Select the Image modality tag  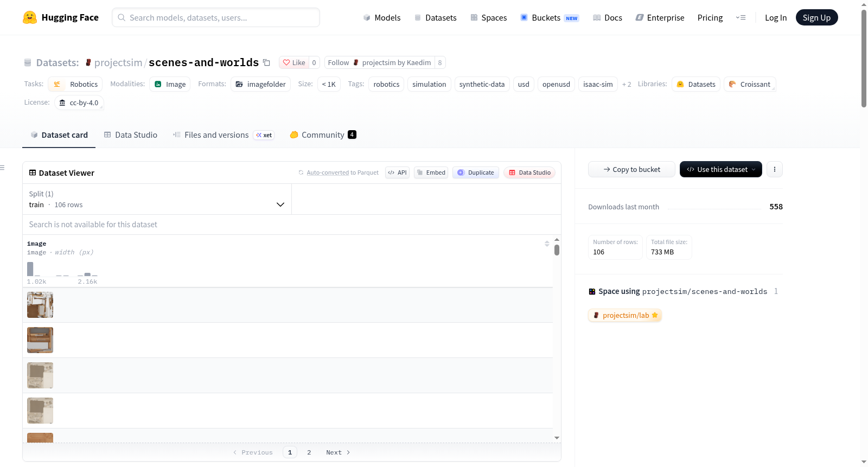click(170, 84)
